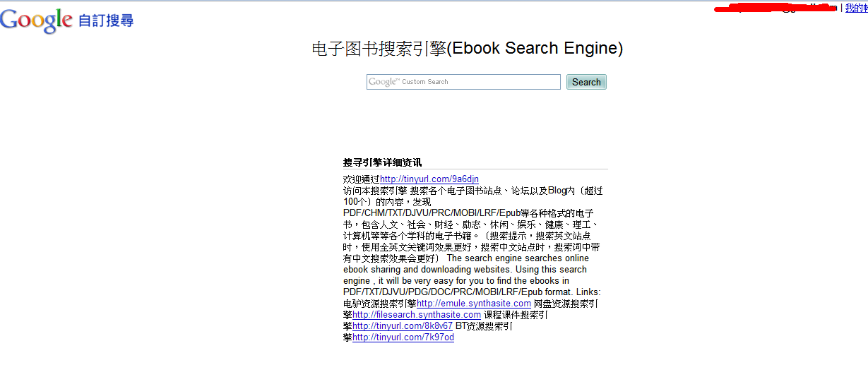Image resolution: width=868 pixels, height=377 pixels.
Task: Click the partially visible '我的' link at the top right
Action: tap(856, 8)
